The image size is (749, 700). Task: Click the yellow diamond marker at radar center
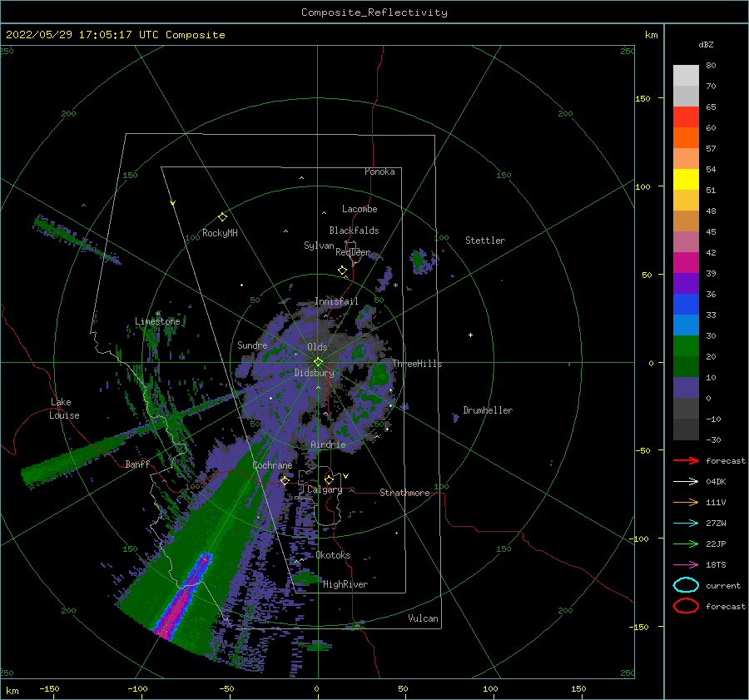pos(318,362)
